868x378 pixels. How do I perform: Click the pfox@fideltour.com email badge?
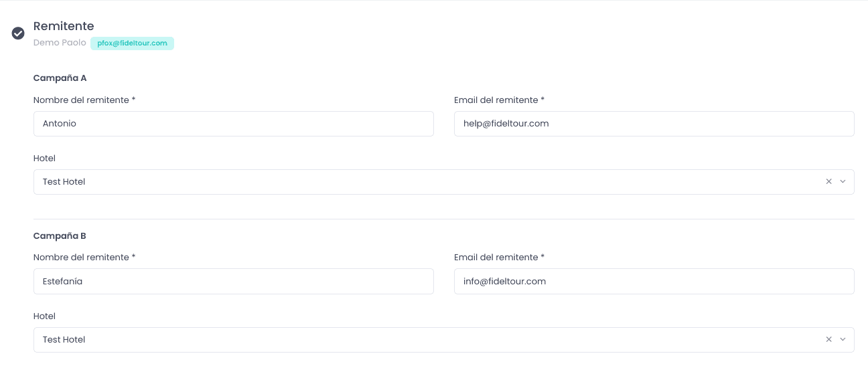click(x=132, y=43)
